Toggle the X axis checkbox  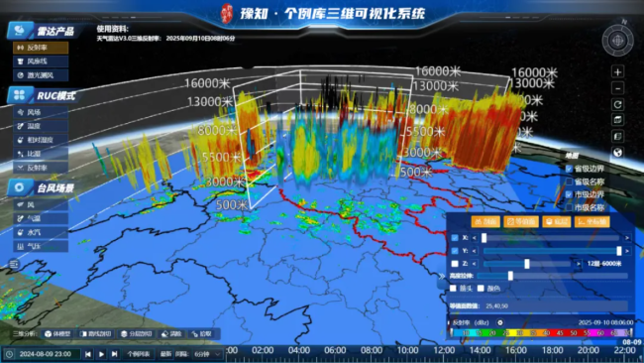pyautogui.click(x=455, y=238)
